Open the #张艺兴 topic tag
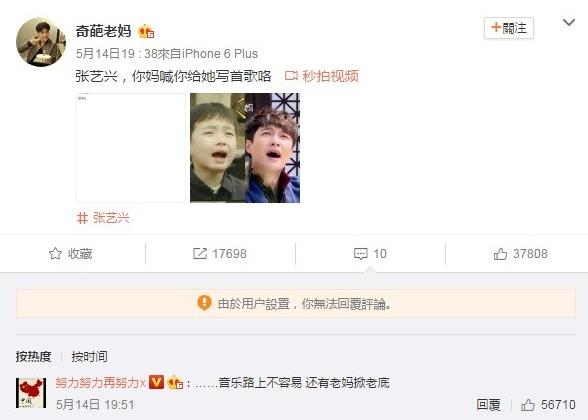Viewport: 588px width, 420px height. click(x=103, y=218)
